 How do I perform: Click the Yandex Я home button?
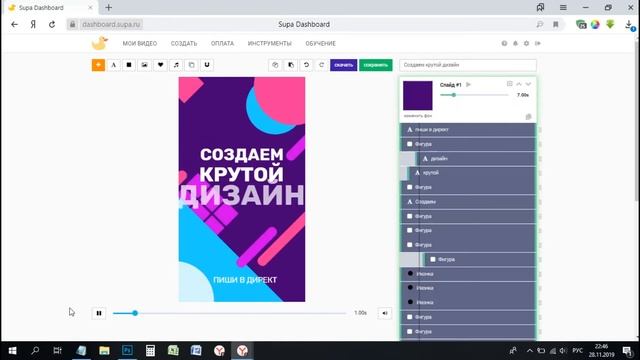(x=33, y=24)
